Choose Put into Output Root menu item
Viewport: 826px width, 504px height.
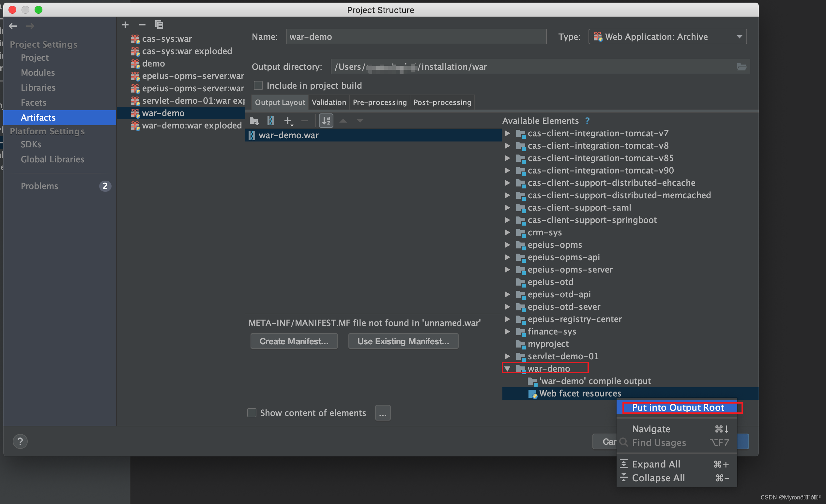coord(678,408)
